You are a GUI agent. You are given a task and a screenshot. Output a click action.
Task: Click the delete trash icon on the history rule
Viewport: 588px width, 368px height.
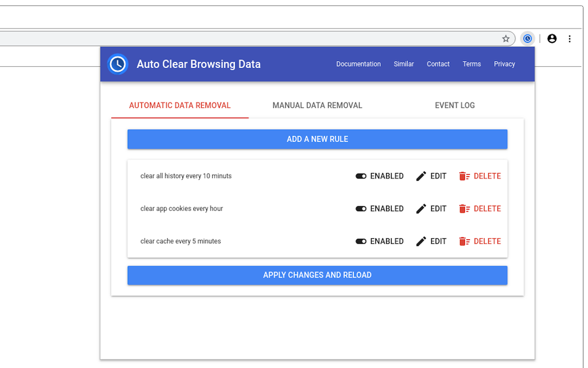click(465, 176)
